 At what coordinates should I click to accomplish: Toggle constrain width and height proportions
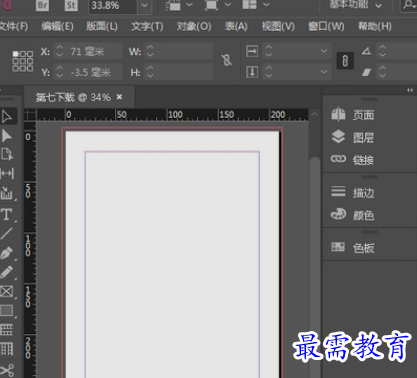tap(227, 60)
